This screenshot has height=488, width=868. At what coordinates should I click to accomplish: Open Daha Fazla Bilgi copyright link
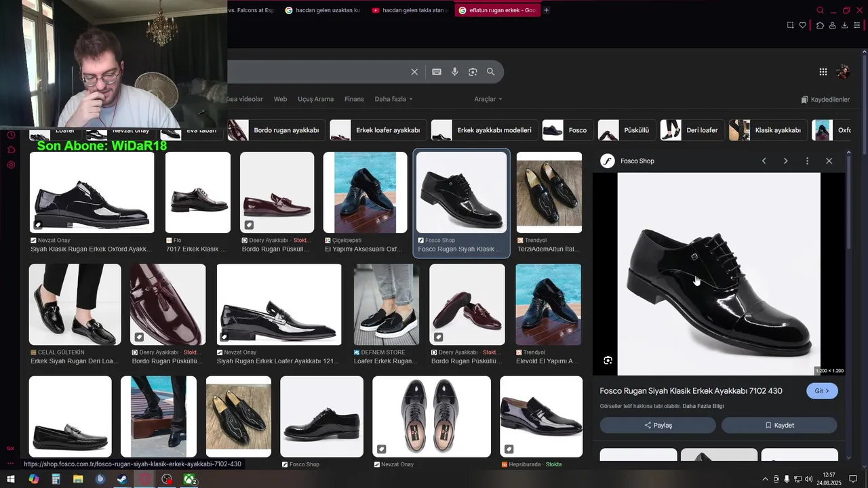coord(703,406)
